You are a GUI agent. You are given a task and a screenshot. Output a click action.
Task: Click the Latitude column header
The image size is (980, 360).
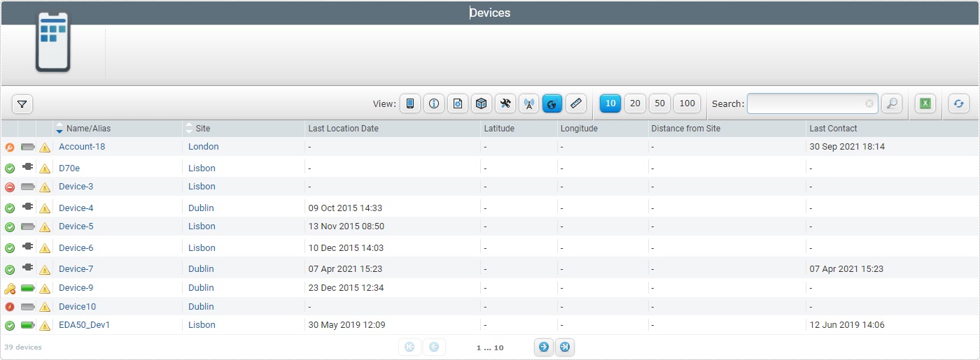pyautogui.click(x=499, y=129)
